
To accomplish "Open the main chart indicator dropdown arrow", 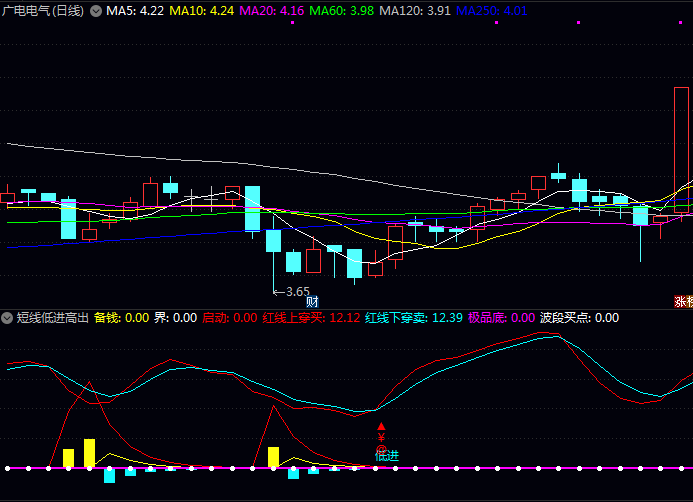I will coord(96,11).
